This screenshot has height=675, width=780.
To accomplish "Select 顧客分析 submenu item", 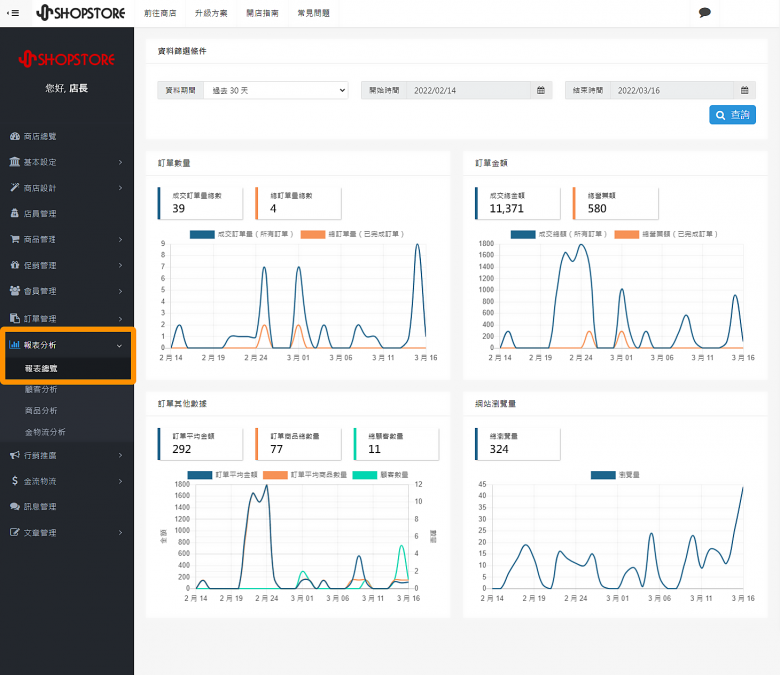I will [x=41, y=389].
